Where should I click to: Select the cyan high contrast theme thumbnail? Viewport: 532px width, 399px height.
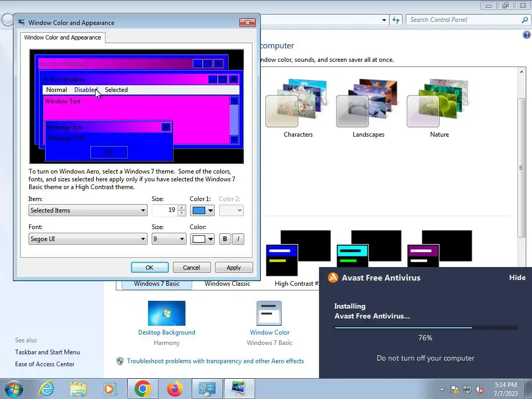pos(369,249)
